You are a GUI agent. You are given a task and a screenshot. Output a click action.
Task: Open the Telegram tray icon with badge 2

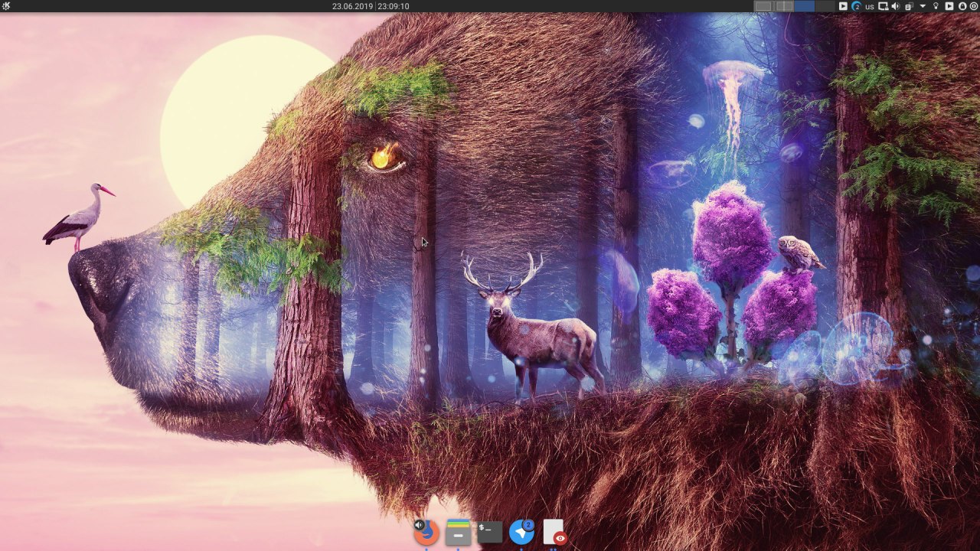click(857, 6)
